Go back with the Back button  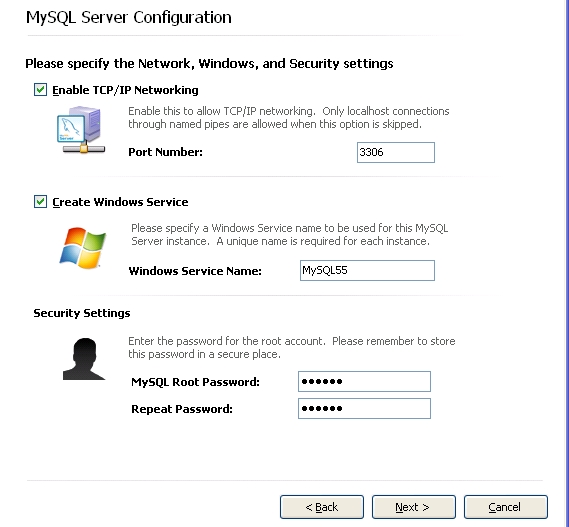[322, 507]
